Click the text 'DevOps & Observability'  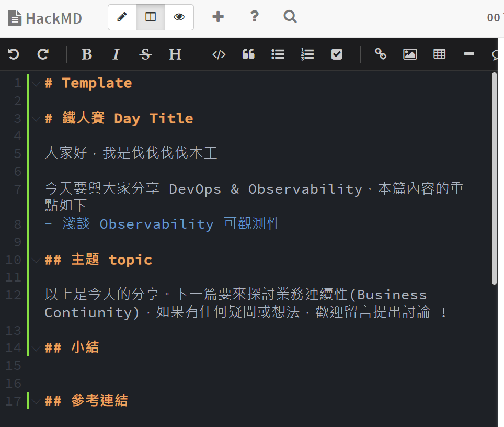coord(265,189)
